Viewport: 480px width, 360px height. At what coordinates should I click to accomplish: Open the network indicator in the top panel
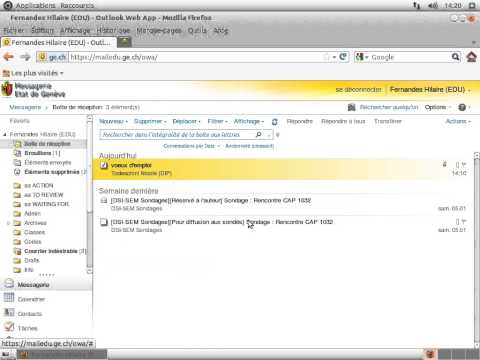pos(417,5)
